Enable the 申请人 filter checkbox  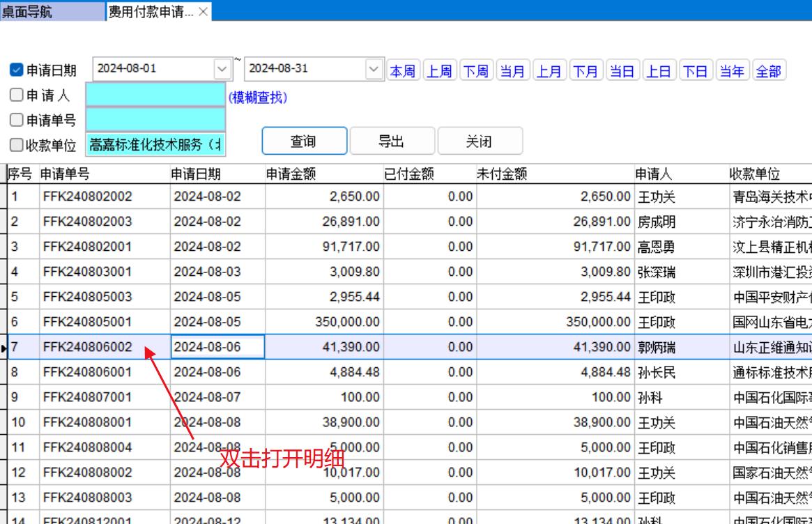17,95
